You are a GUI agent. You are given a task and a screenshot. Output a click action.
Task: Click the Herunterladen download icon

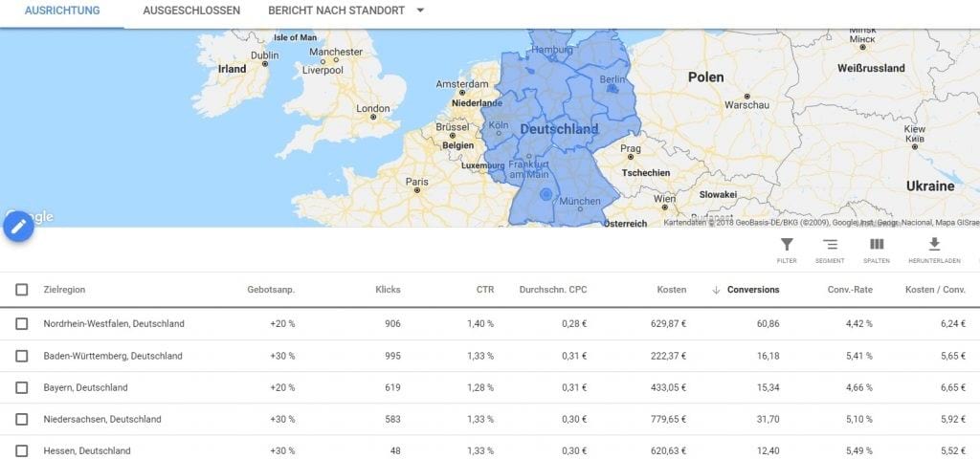(934, 246)
